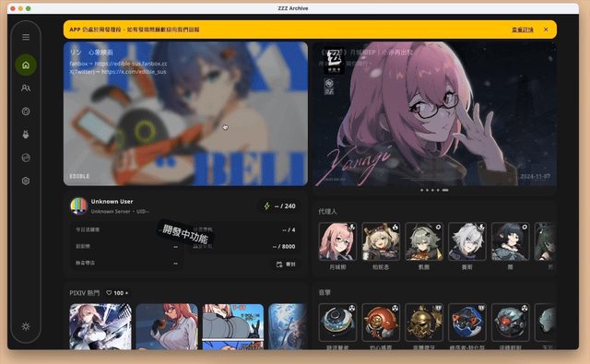The image size is (590, 364).
Task: Dismiss the yellow notification banner
Action: (546, 29)
